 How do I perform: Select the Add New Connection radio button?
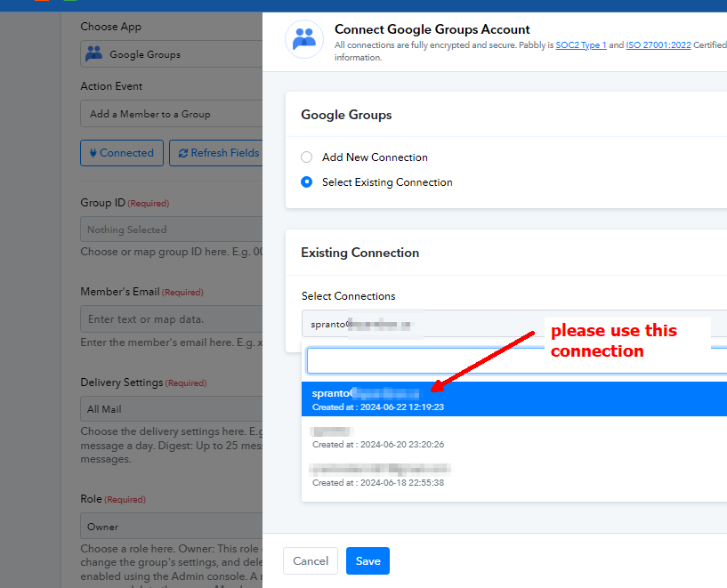click(306, 157)
